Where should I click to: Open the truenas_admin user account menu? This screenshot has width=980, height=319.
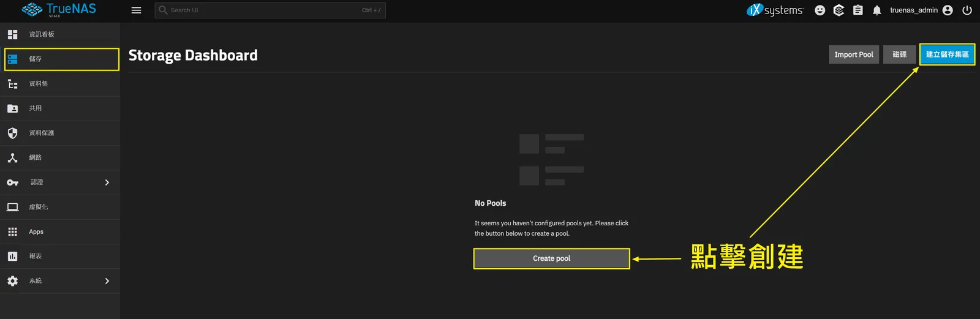coord(921,10)
